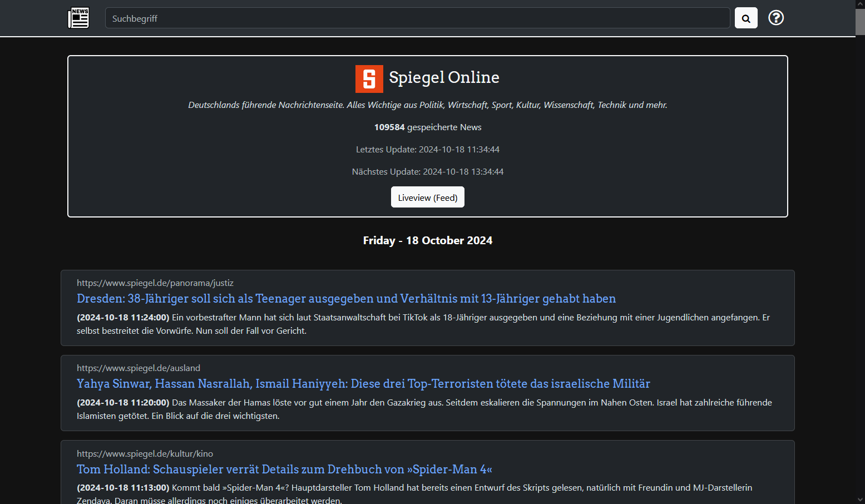
Task: Click the 109584 gespeicherte News count
Action: (428, 127)
